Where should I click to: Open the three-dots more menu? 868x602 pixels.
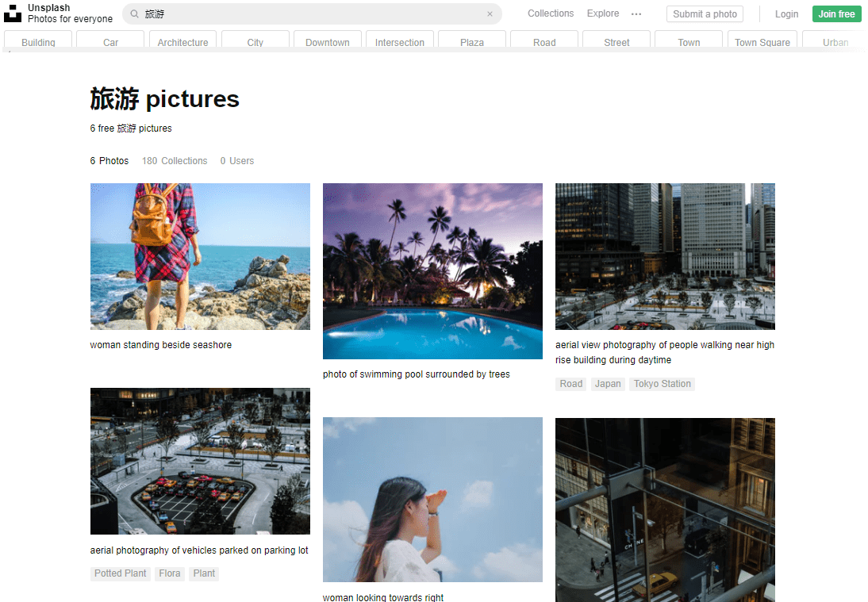[636, 14]
